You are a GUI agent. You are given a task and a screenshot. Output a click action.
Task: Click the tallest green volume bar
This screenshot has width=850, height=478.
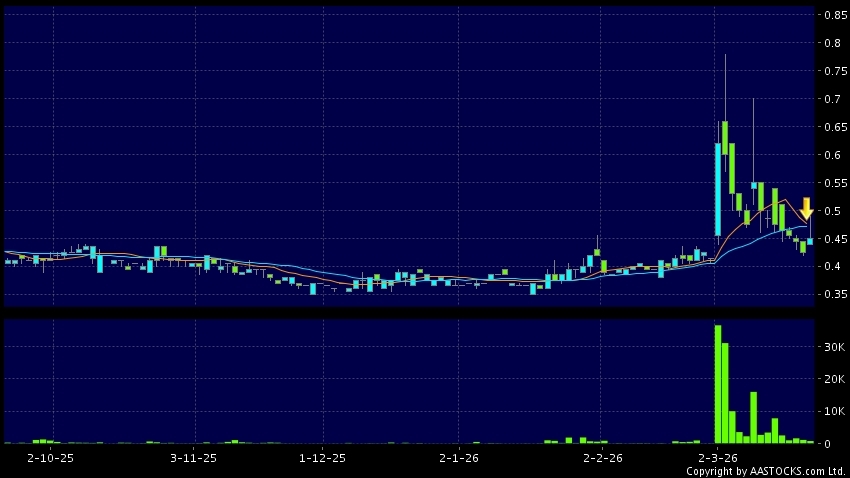(717, 384)
